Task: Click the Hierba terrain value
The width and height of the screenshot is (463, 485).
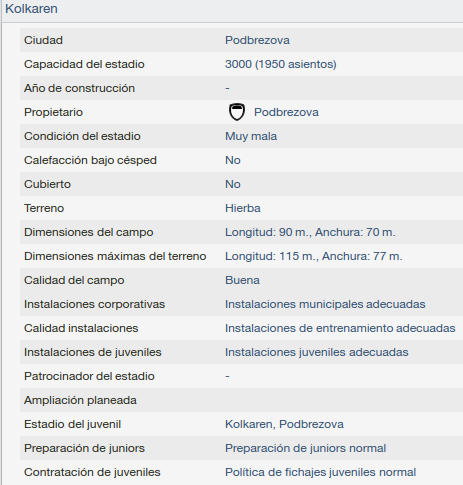Action: [x=243, y=208]
